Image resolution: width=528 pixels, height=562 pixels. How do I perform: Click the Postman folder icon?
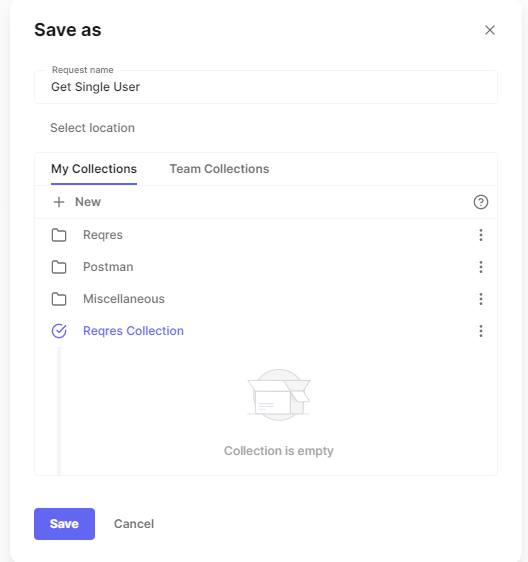[x=59, y=267]
